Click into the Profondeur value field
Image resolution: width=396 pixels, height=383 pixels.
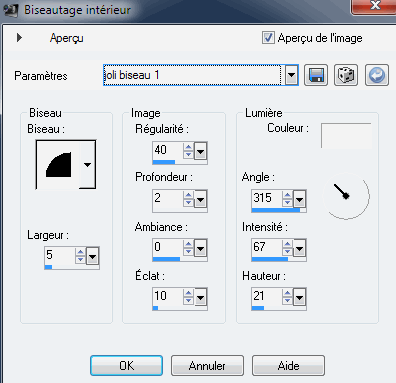(x=168, y=198)
